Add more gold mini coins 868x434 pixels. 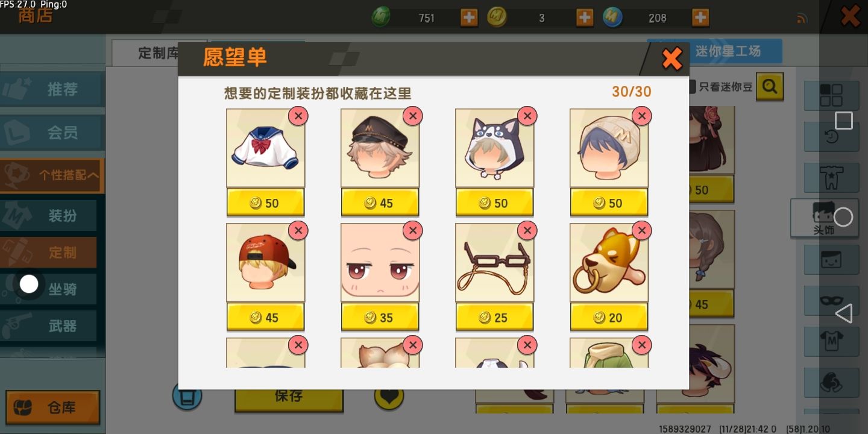[x=585, y=17]
